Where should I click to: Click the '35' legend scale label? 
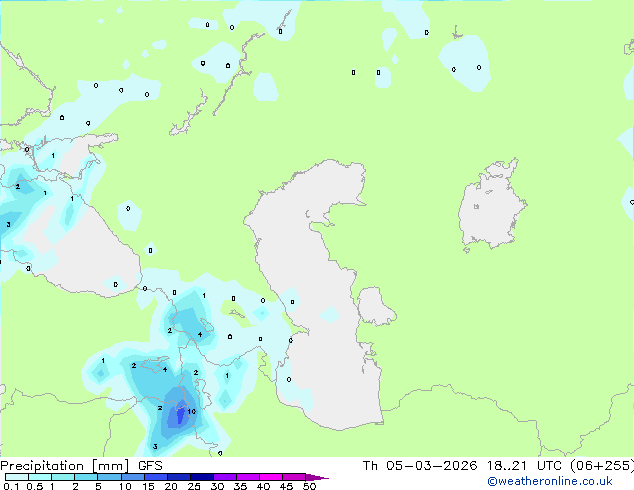(240, 486)
